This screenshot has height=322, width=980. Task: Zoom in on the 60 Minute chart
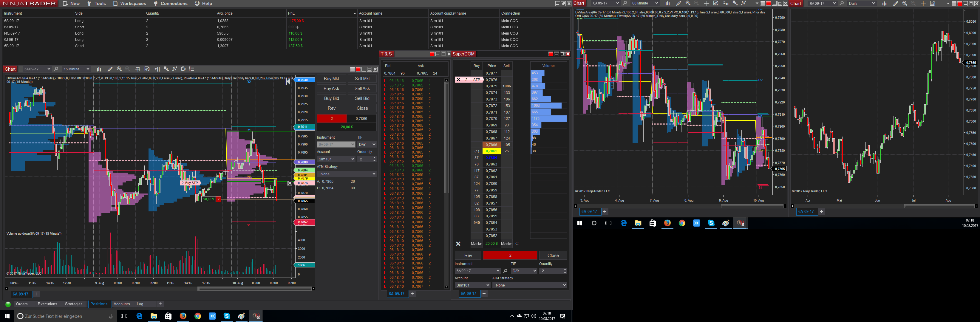coord(688,3)
